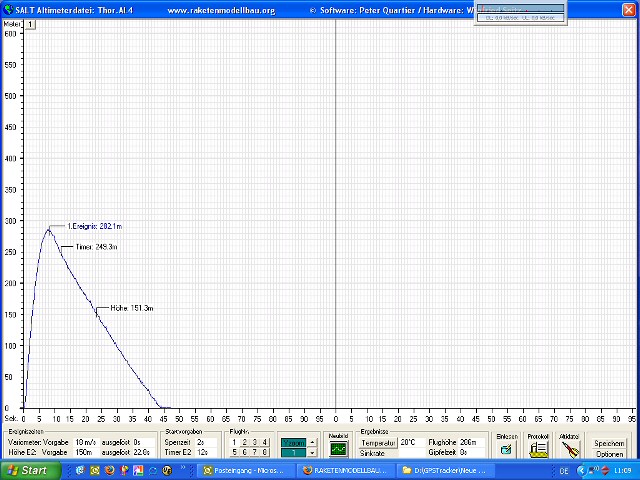Click the Einlesen read-in icon
The height and width of the screenshot is (480, 640).
(x=507, y=449)
